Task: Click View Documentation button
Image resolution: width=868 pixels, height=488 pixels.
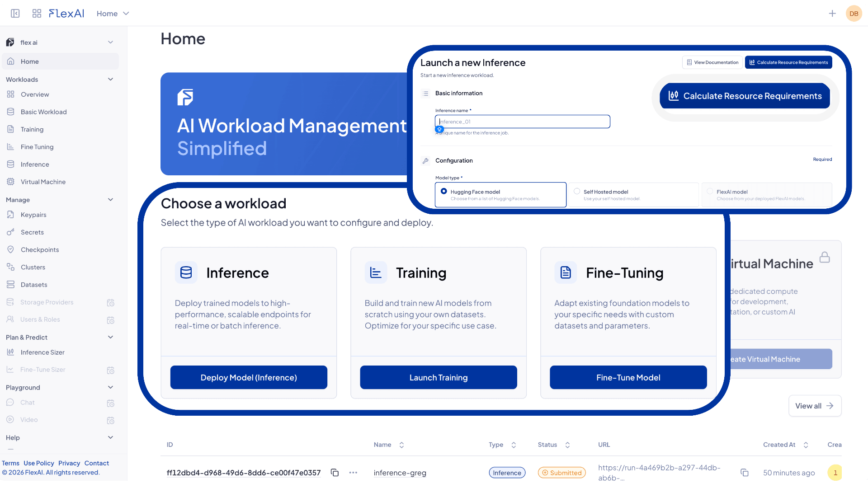Action: coord(712,62)
